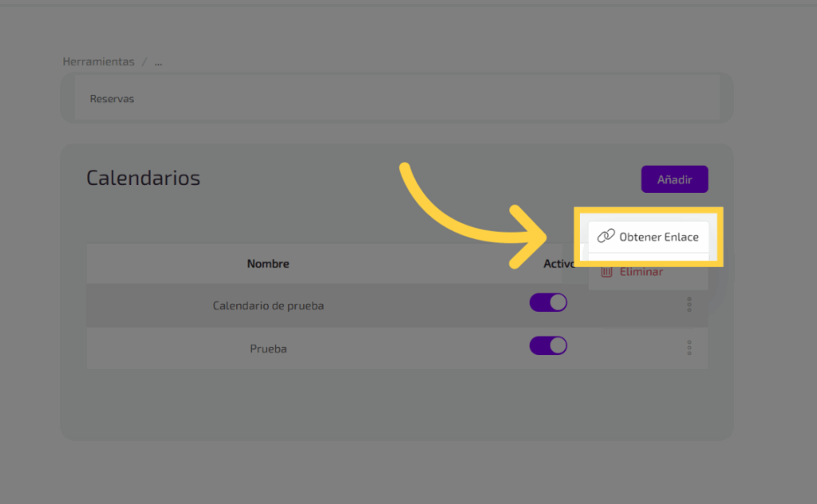This screenshot has height=504, width=817.
Task: Open three-dot menu for the Prueba row
Action: pyautogui.click(x=689, y=348)
